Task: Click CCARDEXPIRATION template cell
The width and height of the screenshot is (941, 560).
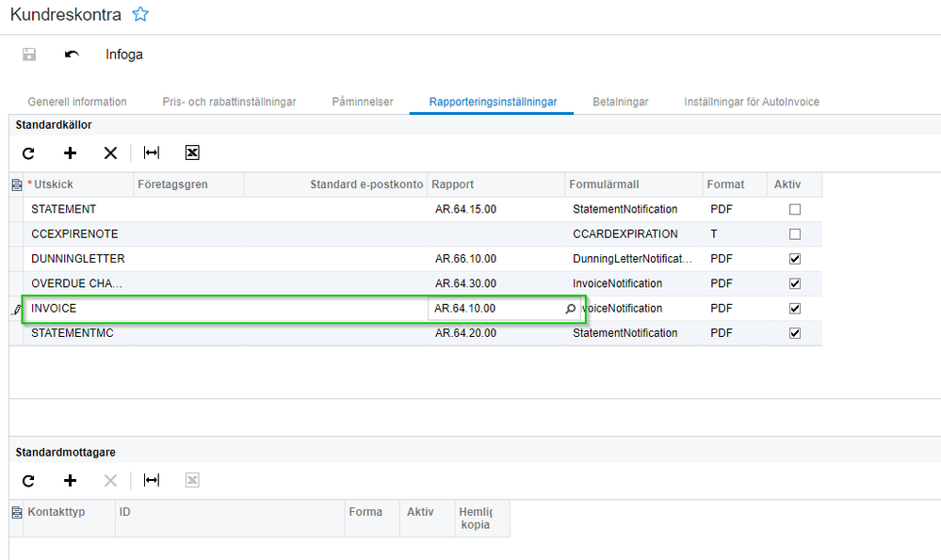Action: click(x=634, y=233)
